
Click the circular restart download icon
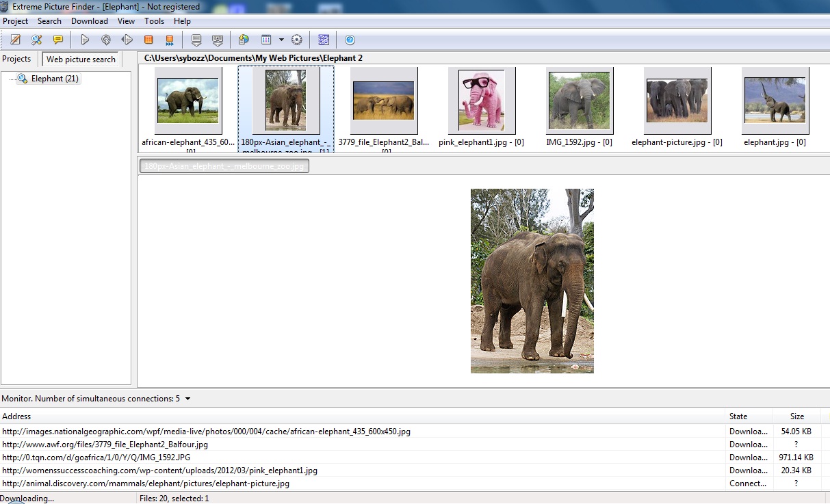click(x=106, y=40)
